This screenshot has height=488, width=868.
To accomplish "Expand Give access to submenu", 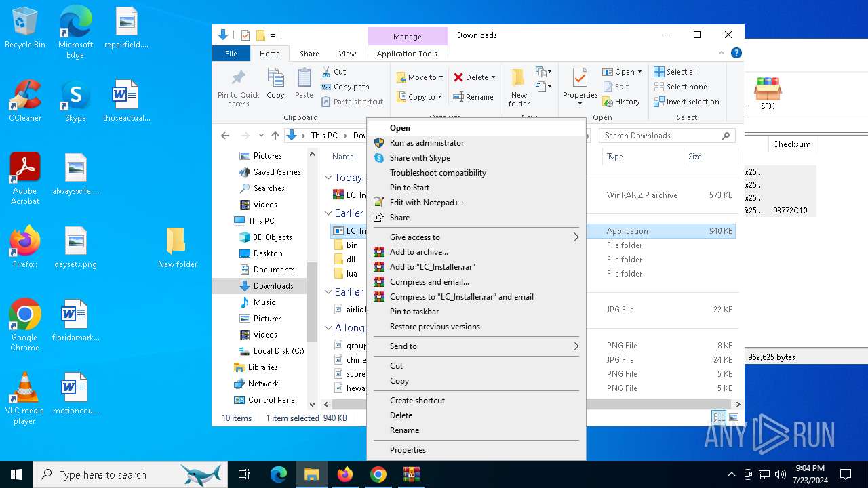I will pyautogui.click(x=476, y=237).
